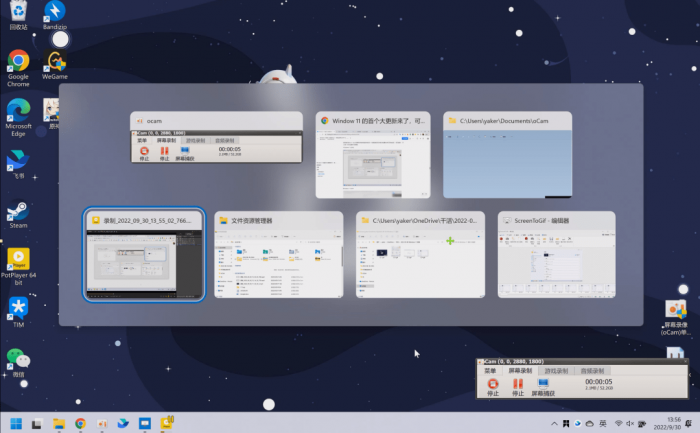
Task: Open Google Chrome from the taskbar
Action: click(80, 423)
